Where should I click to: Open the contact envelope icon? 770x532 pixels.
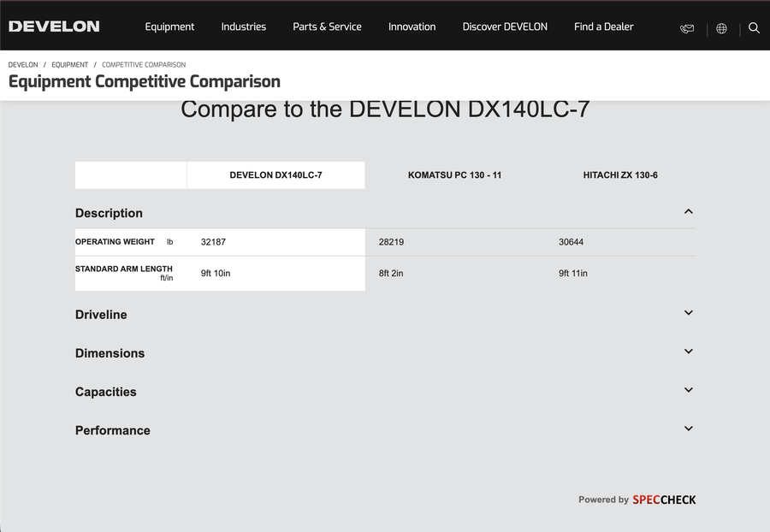point(687,28)
